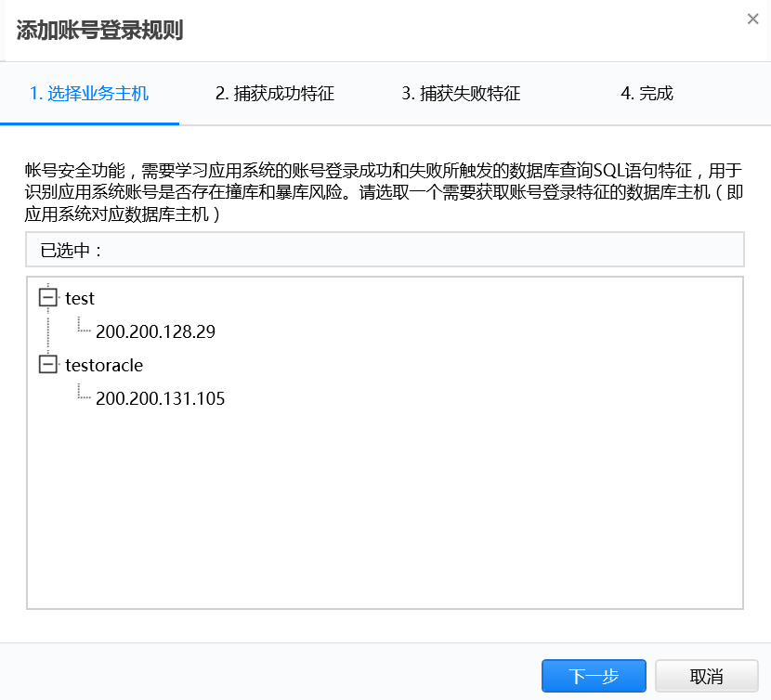Select the testoracle group label

tap(104, 365)
